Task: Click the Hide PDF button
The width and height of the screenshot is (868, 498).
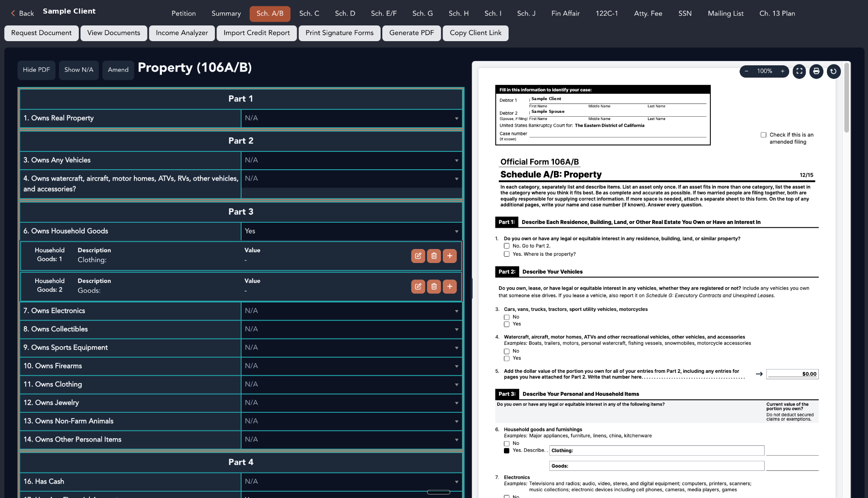Action: coord(36,70)
